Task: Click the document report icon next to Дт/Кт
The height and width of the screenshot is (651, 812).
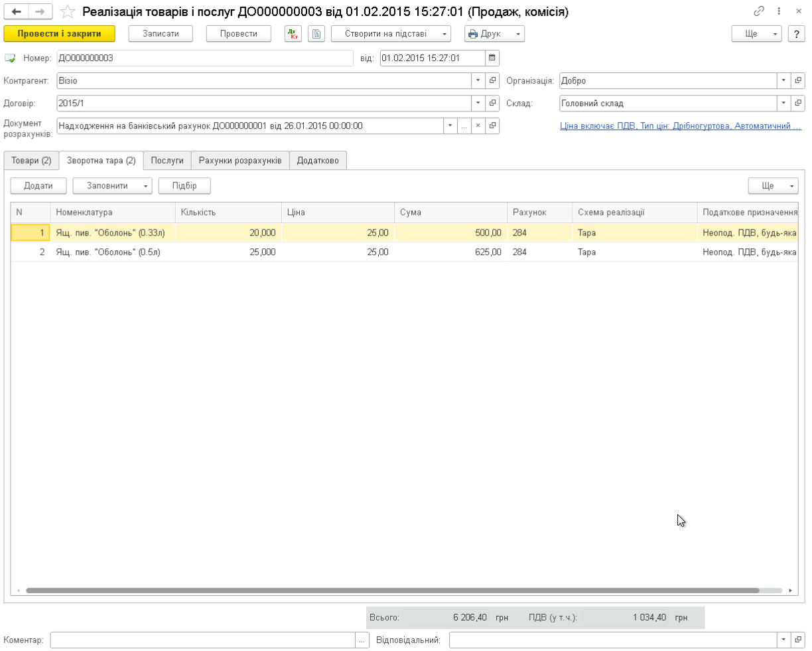Action: pos(316,34)
